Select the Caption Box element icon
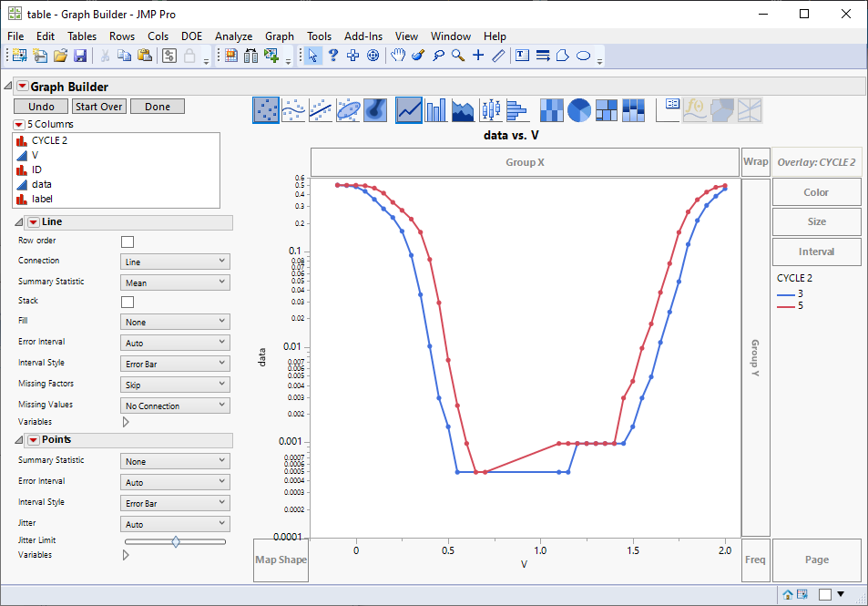The image size is (868, 606). (669, 109)
